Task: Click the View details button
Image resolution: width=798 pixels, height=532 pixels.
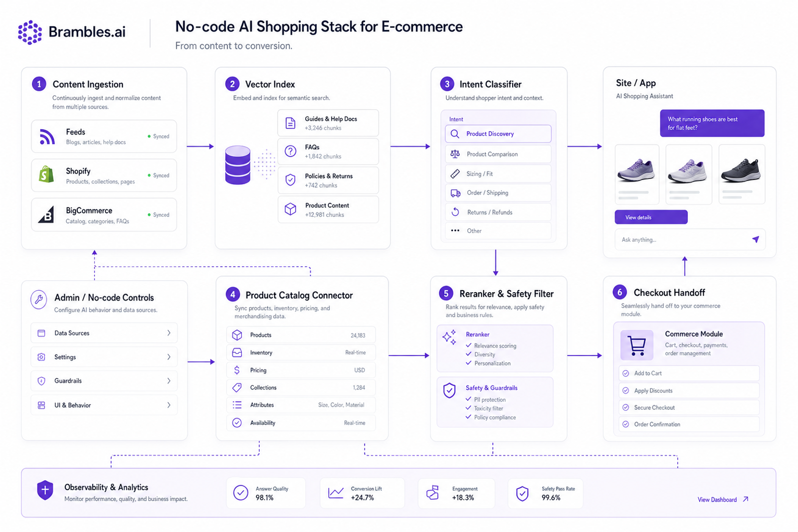Action: click(x=651, y=217)
